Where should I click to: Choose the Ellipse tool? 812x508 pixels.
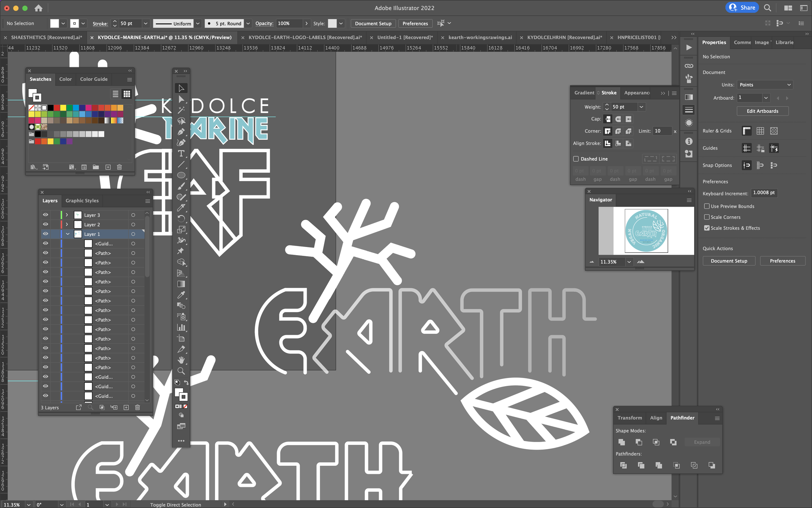181,175
